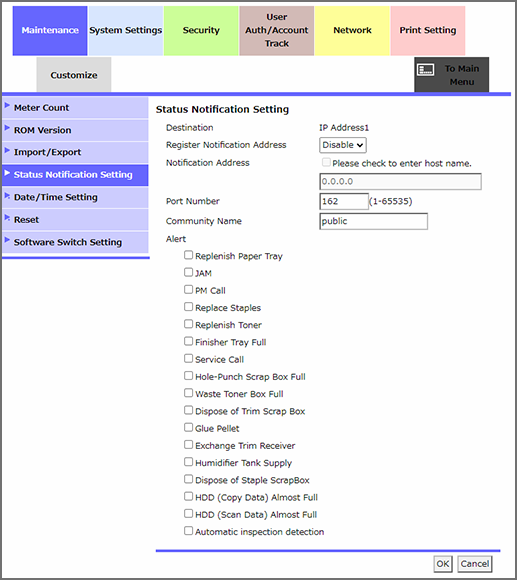Enable the JAM alert checkbox

click(189, 272)
